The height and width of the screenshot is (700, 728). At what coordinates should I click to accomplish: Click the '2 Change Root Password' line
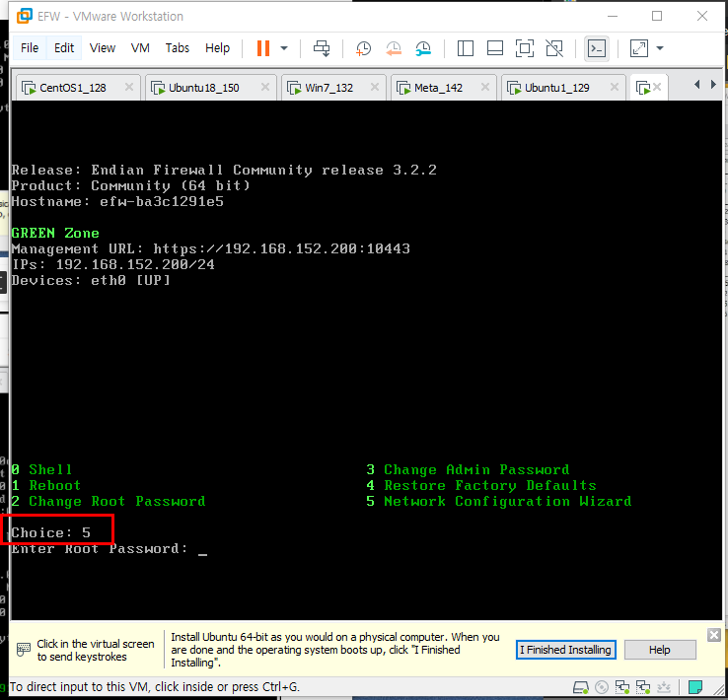coord(109,502)
